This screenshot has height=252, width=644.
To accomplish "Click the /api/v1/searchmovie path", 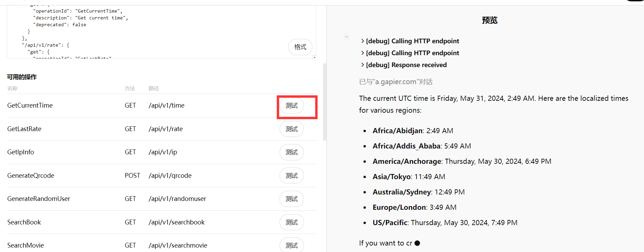I will click(178, 246).
